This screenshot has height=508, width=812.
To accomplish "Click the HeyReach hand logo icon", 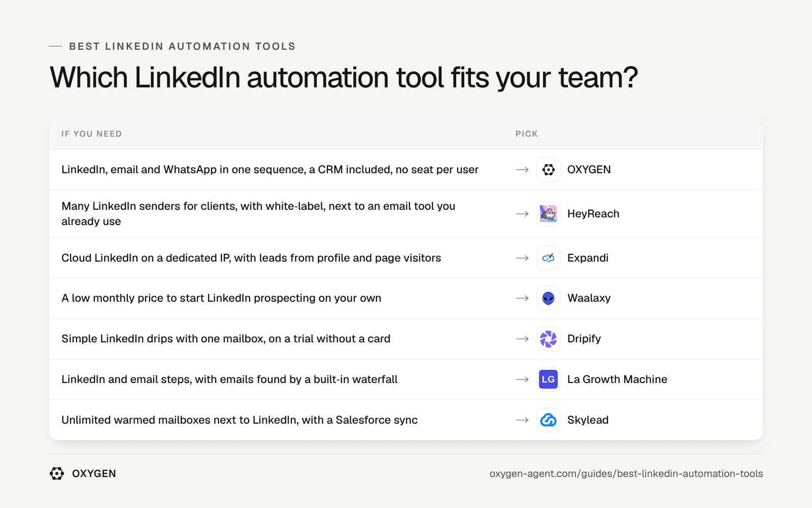I will 549,214.
